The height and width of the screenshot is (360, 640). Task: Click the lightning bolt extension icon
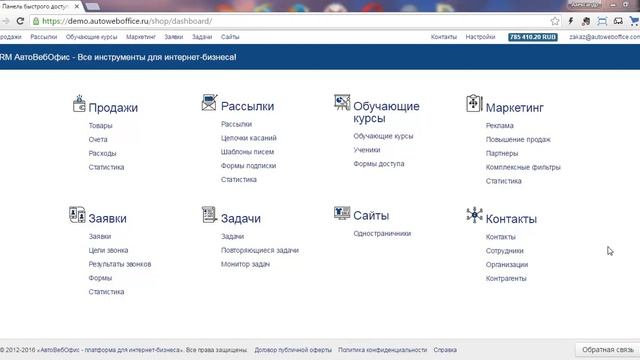click(571, 21)
